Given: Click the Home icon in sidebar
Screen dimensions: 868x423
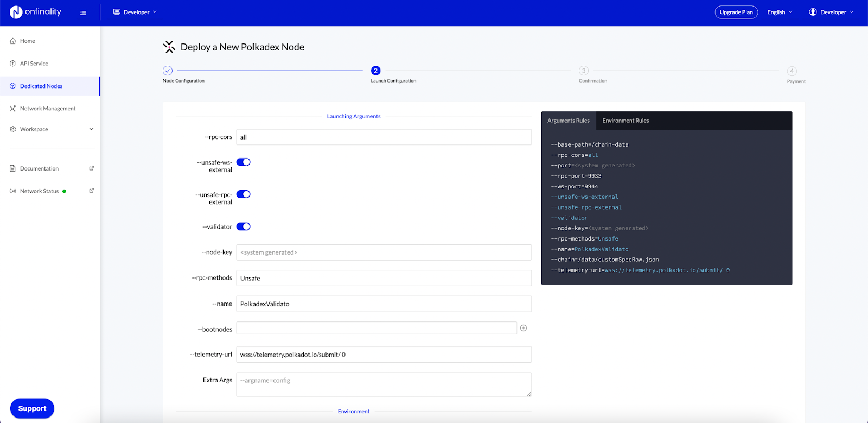Looking at the screenshot, I should point(12,41).
